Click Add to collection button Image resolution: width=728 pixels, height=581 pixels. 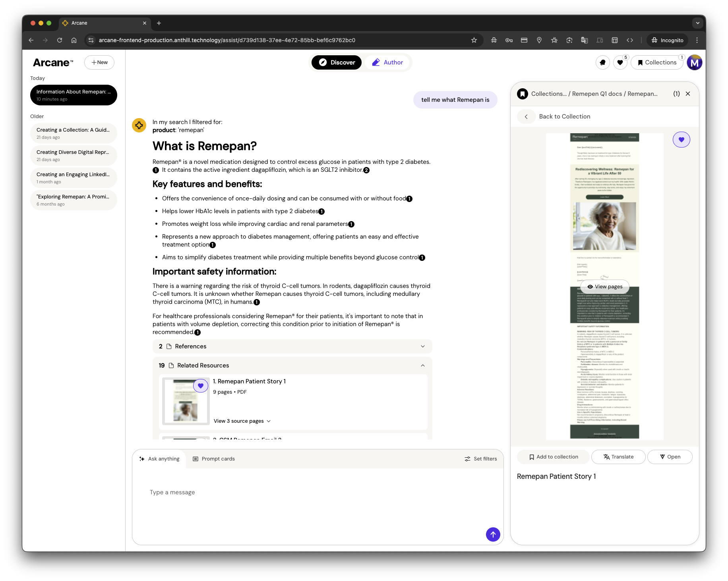coord(553,457)
